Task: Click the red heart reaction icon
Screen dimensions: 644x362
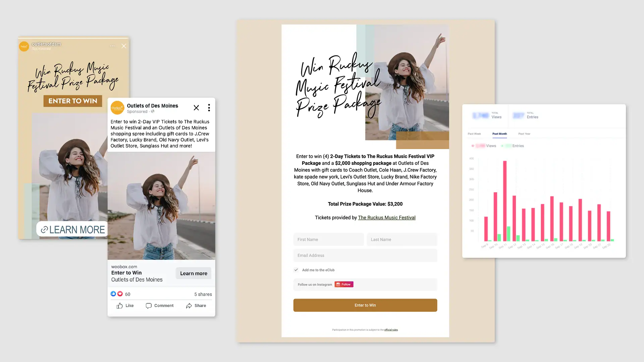Action: (x=120, y=294)
